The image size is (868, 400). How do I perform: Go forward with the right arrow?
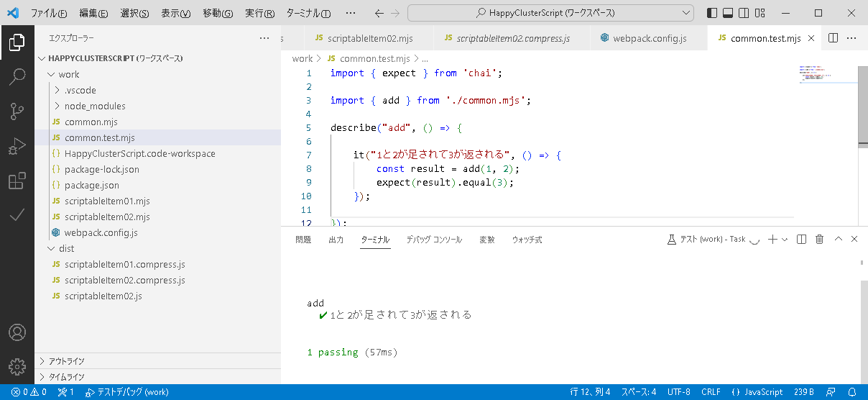[397, 13]
